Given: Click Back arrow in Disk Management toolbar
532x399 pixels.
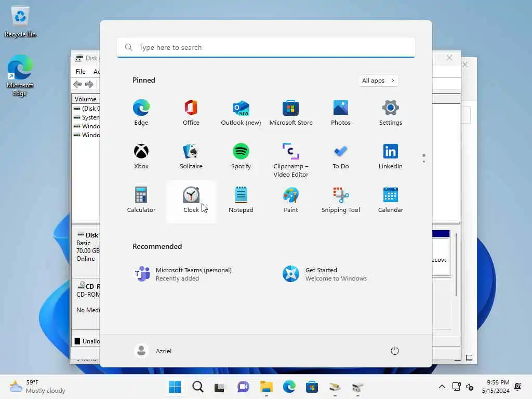Looking at the screenshot, I should [x=77, y=84].
